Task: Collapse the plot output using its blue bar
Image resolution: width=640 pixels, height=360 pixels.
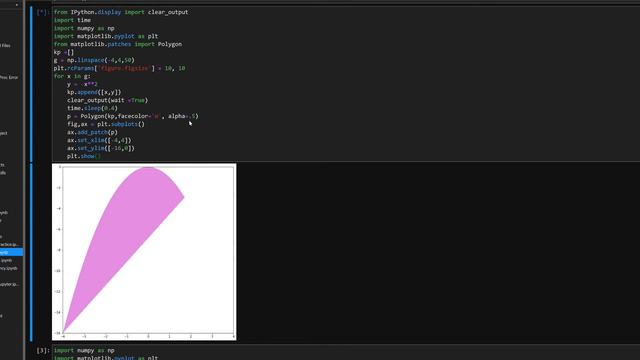Action: click(x=31, y=252)
